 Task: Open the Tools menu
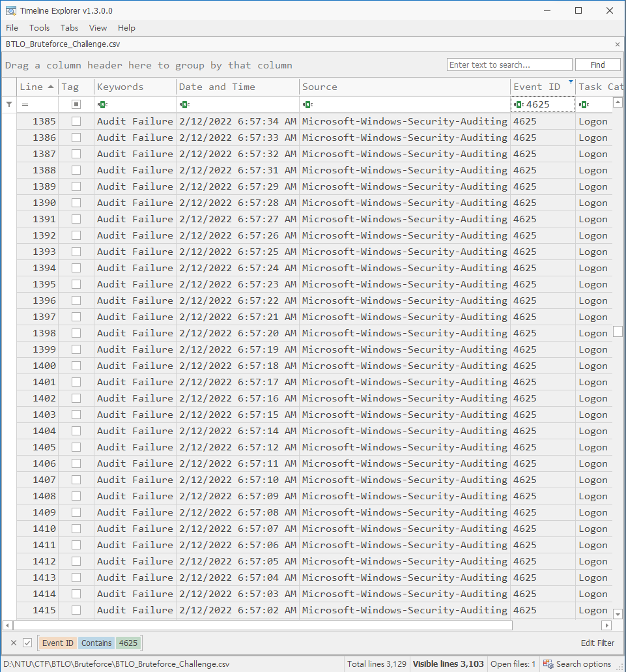click(39, 28)
